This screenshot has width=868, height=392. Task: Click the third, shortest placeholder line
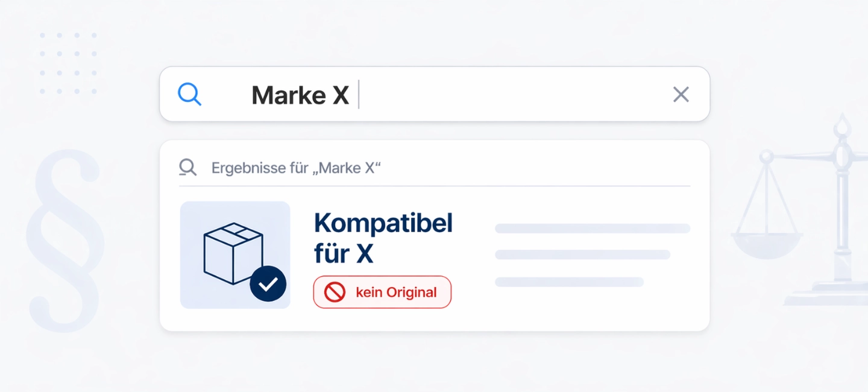click(569, 282)
